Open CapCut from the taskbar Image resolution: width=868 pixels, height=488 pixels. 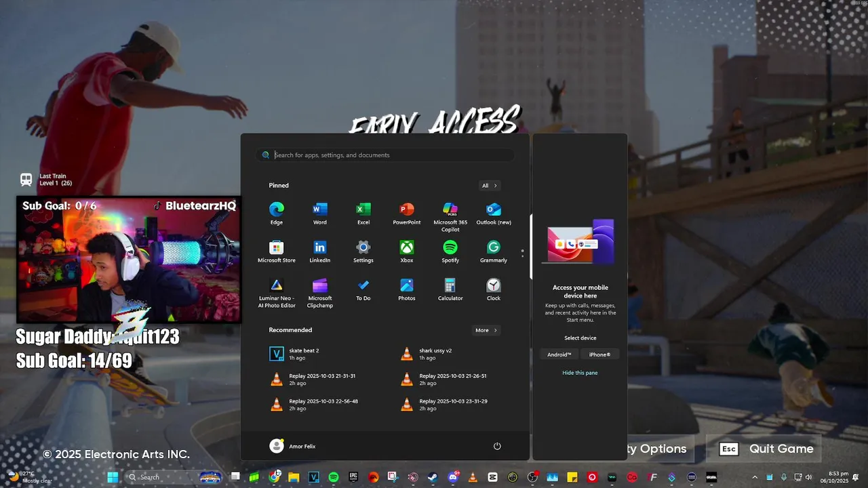point(492,477)
